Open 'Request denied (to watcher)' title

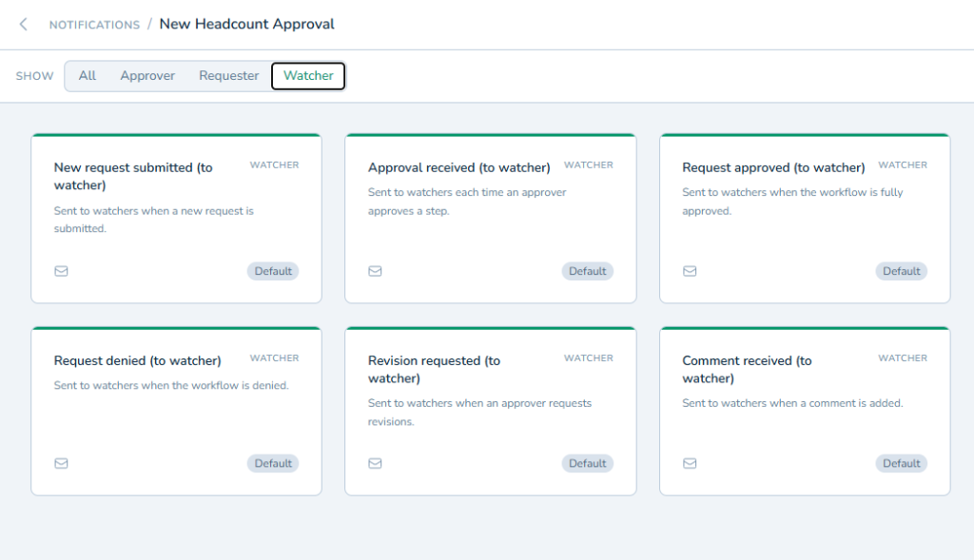(x=137, y=360)
